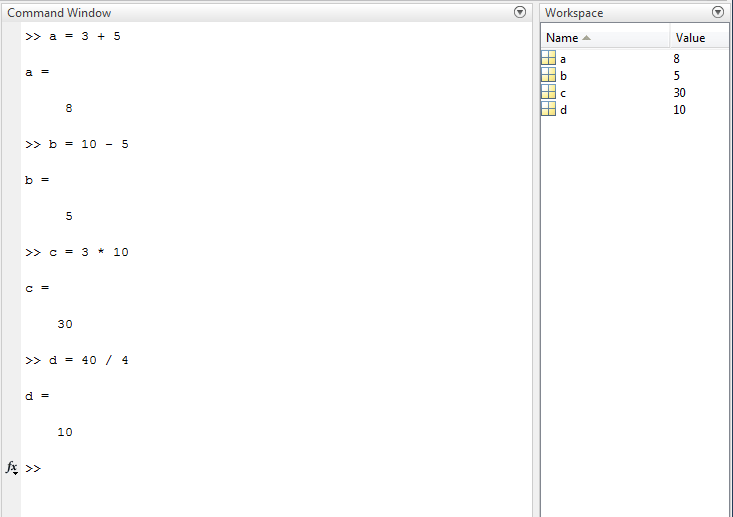733x517 pixels.
Task: Click the value 8 in the Workspace
Action: tap(676, 58)
